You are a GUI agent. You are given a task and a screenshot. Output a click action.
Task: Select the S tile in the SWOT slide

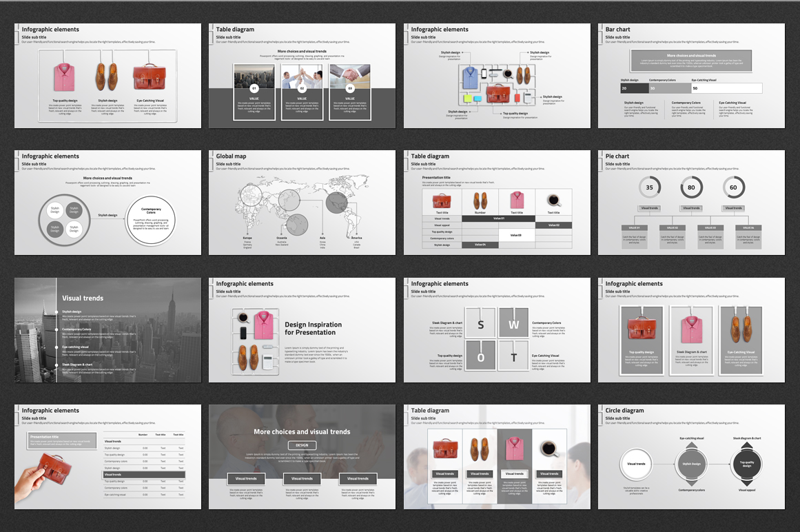click(x=481, y=324)
